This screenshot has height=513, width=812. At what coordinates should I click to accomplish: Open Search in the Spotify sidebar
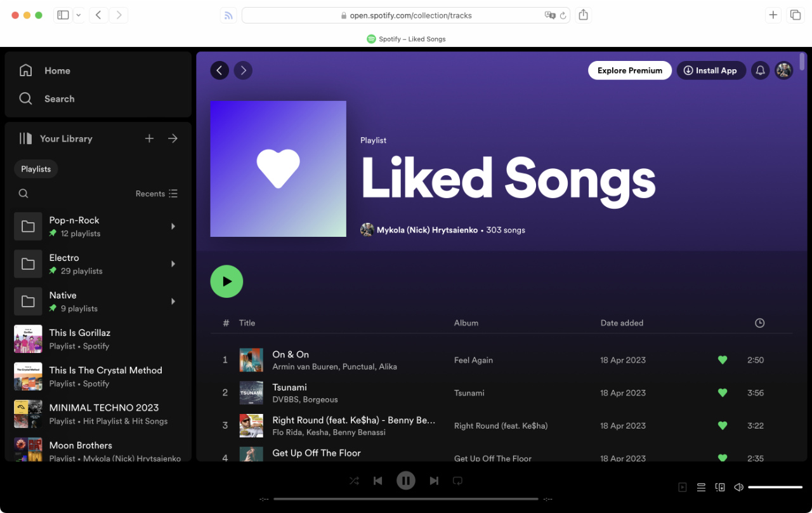pyautogui.click(x=46, y=98)
